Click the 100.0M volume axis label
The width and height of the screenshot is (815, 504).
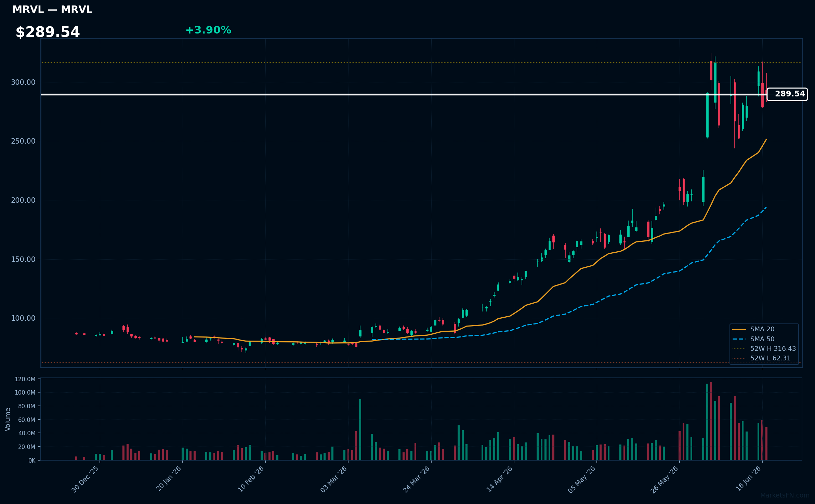click(x=25, y=393)
